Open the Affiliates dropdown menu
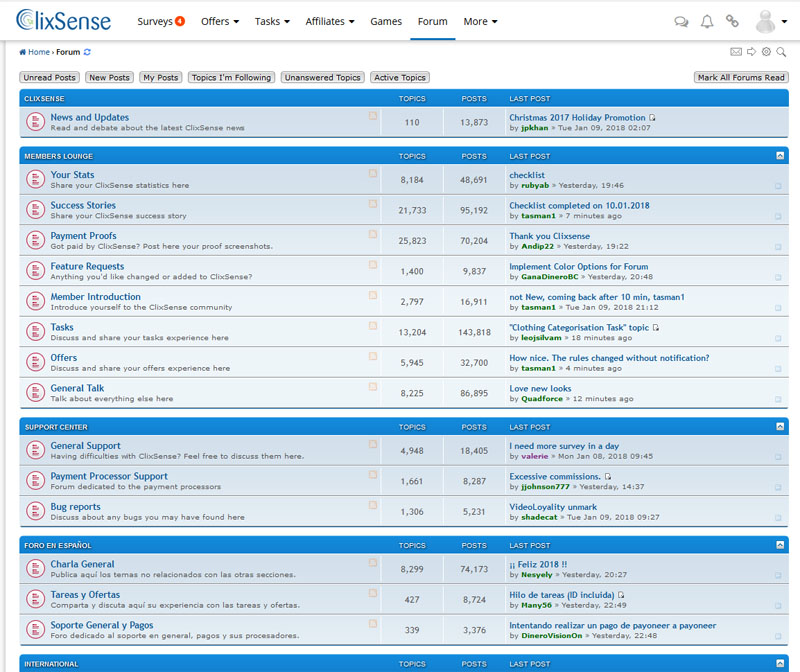 point(330,21)
